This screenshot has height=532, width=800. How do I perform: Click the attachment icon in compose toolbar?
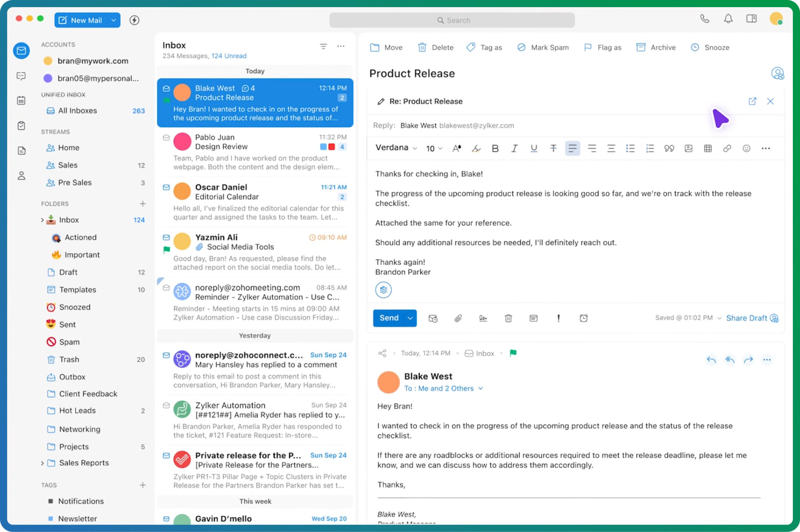coord(457,318)
